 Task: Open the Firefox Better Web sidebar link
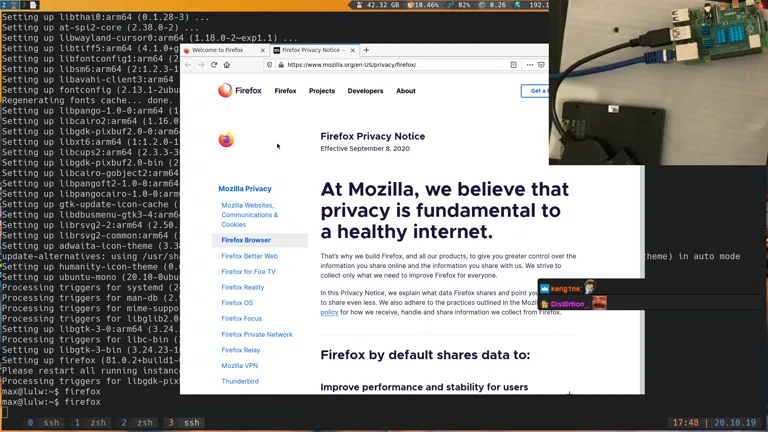(x=249, y=256)
